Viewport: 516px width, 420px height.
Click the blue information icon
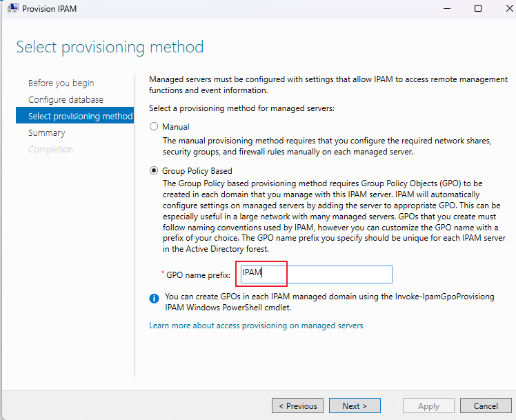pyautogui.click(x=154, y=299)
